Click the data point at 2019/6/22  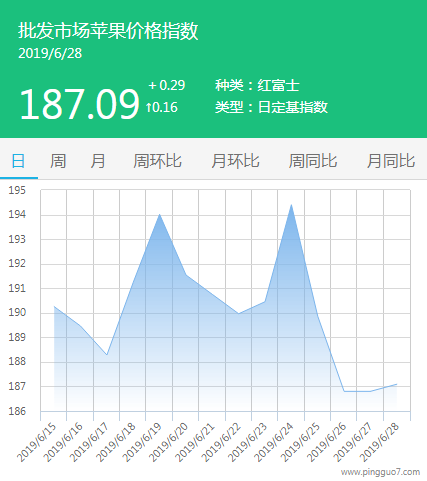(238, 313)
